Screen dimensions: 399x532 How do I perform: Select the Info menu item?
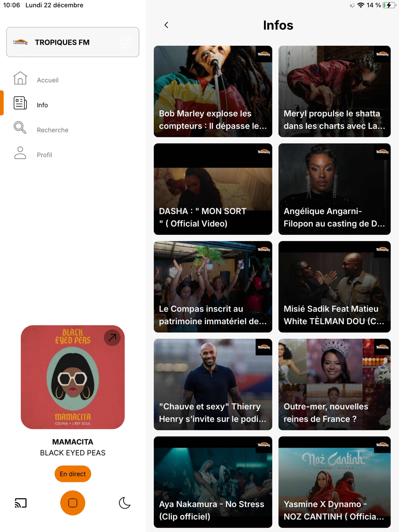(x=42, y=105)
